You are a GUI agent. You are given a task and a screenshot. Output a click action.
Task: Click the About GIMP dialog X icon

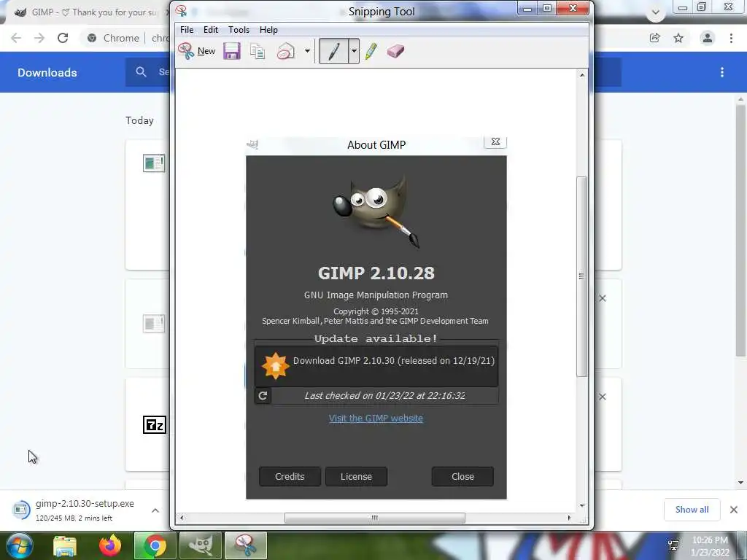point(495,141)
